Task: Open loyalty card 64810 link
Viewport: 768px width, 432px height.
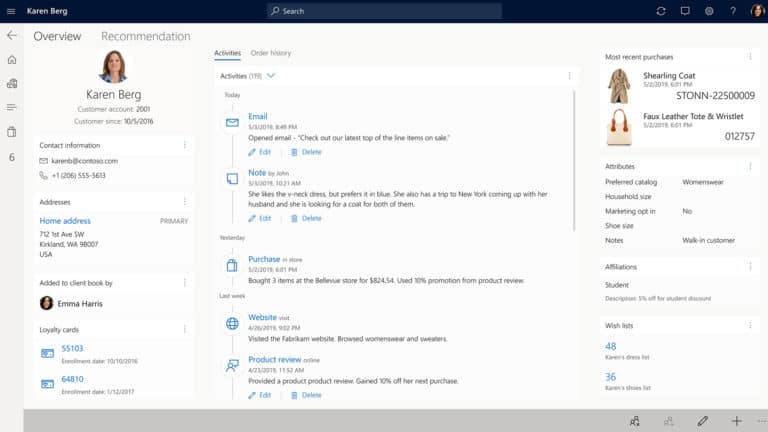Action: pyautogui.click(x=72, y=379)
